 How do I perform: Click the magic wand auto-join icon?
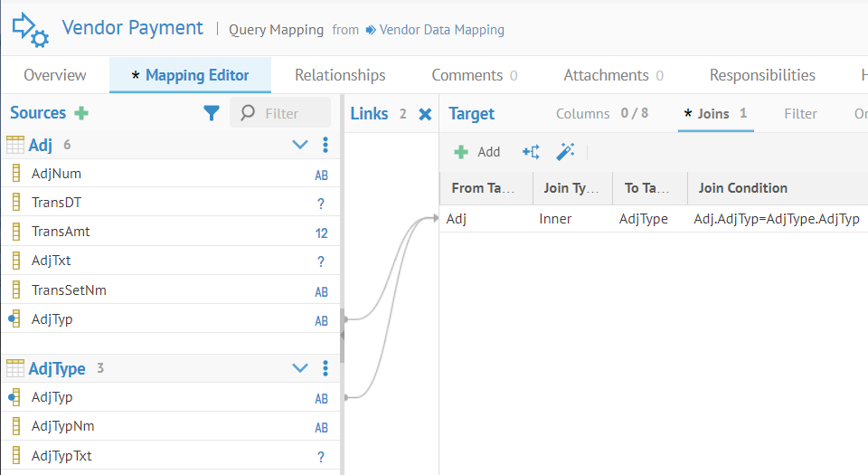coord(565,152)
